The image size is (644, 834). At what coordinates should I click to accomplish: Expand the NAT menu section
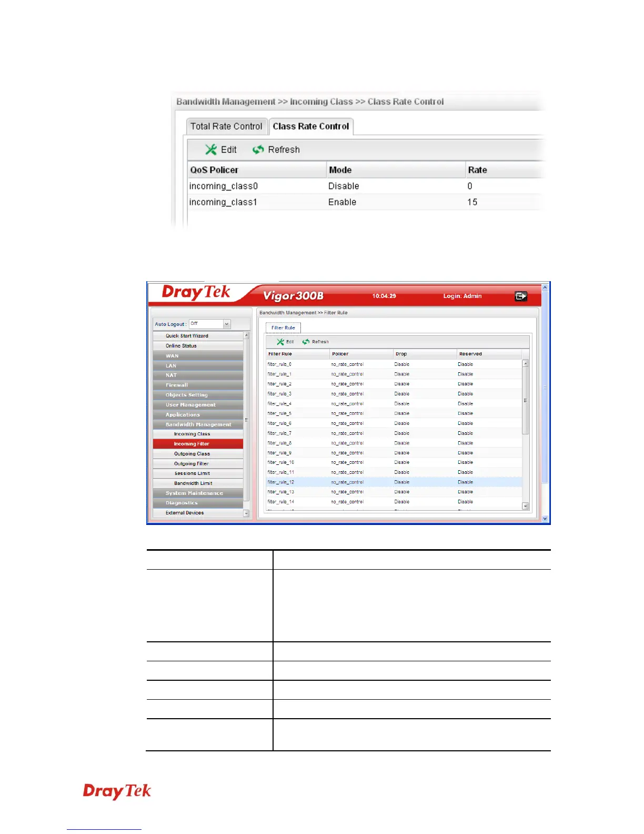point(198,375)
